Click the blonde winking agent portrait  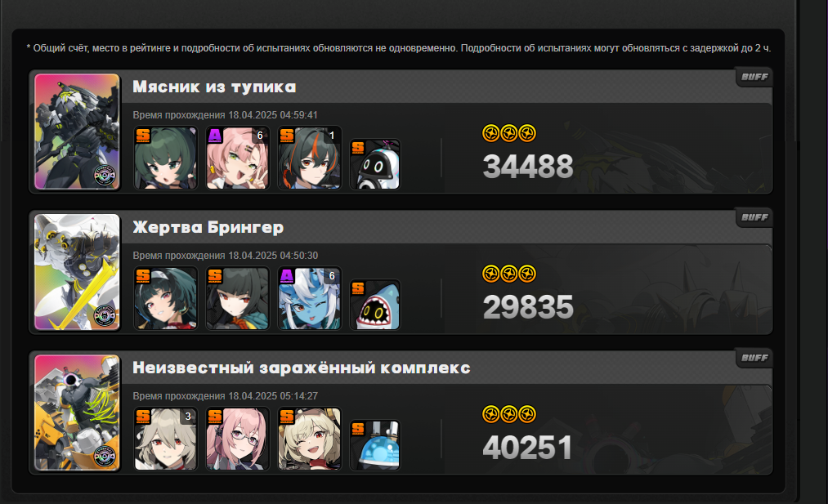click(310, 439)
